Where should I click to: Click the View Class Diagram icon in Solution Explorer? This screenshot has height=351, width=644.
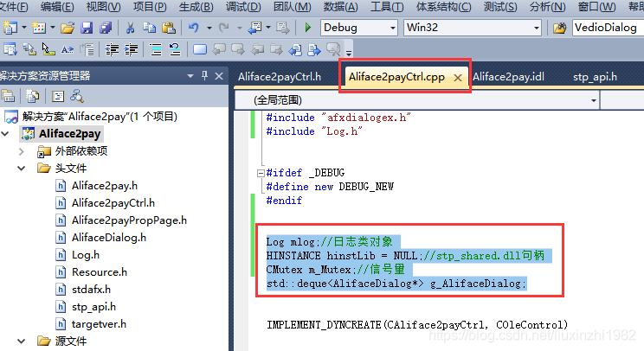pyautogui.click(x=77, y=96)
